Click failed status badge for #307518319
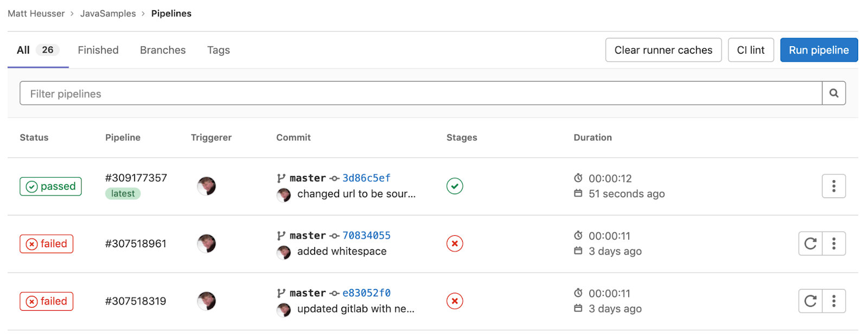868x335 pixels. 47,301
